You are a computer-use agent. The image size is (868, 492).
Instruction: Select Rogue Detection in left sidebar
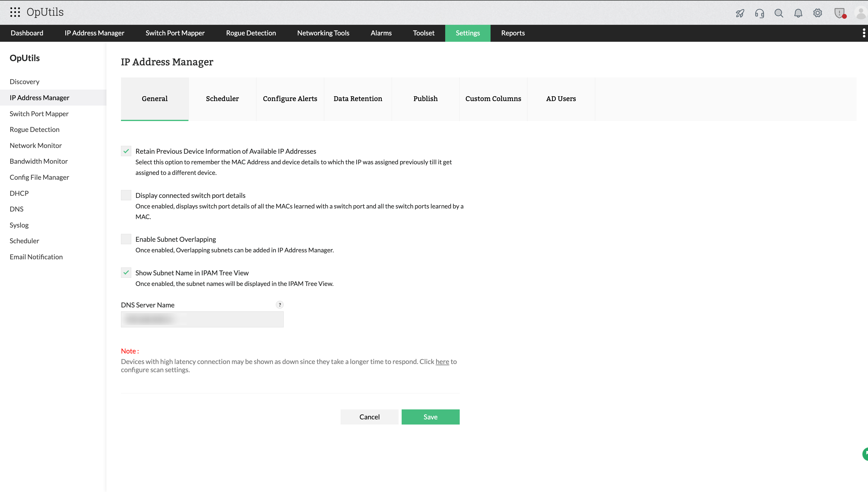click(x=34, y=130)
